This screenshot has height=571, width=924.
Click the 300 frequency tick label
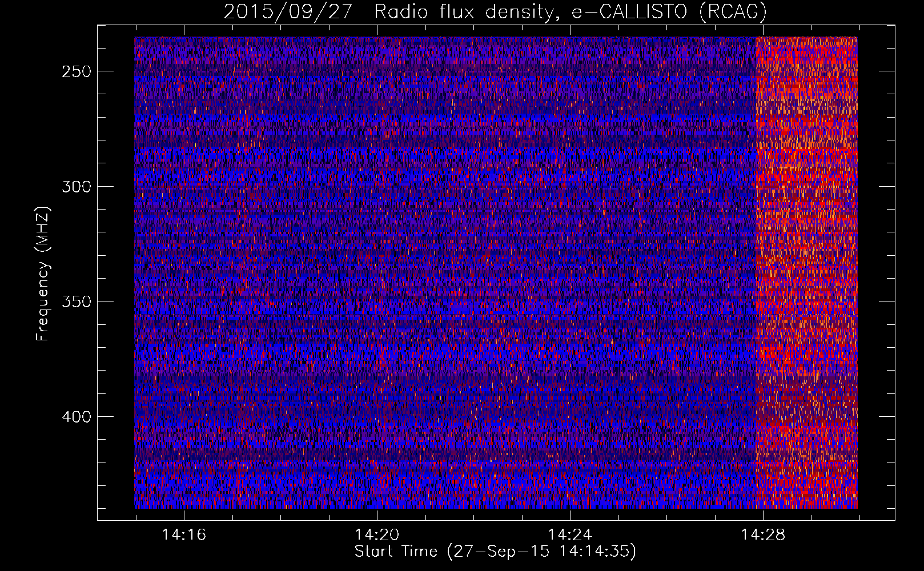[x=77, y=187]
